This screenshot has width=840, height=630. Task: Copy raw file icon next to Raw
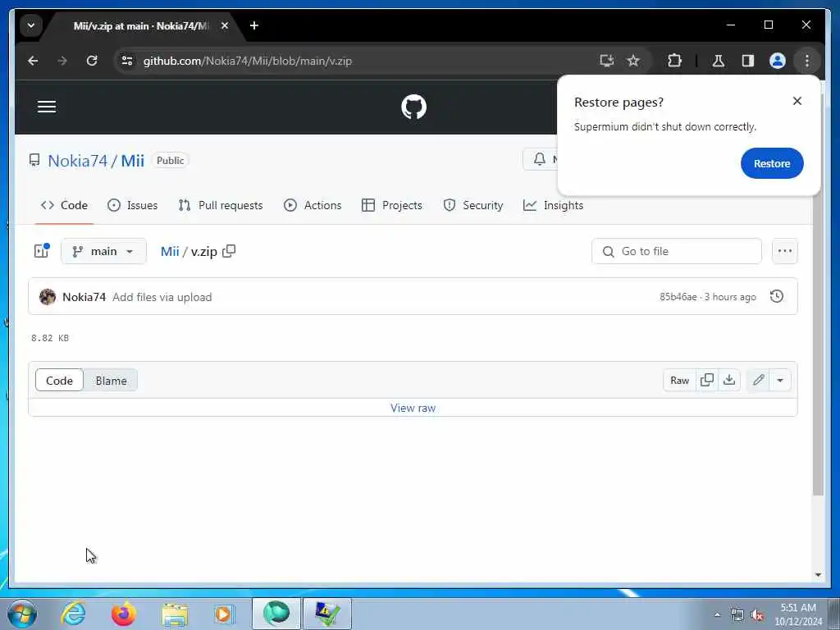click(x=706, y=380)
